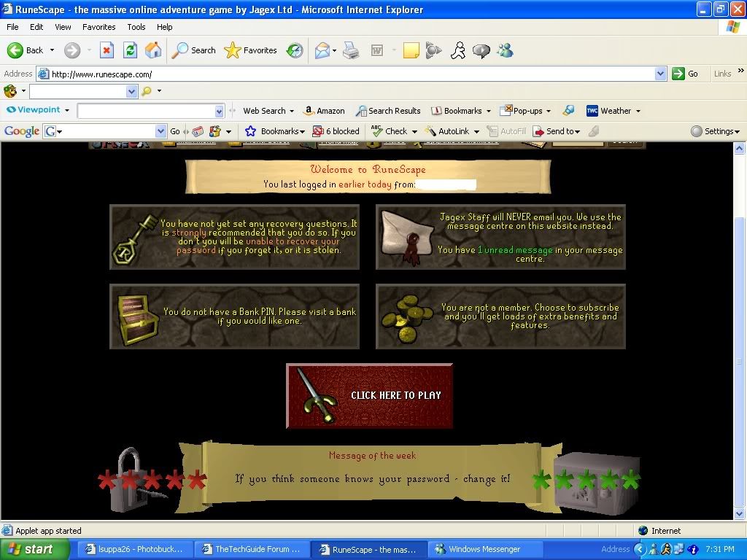Image resolution: width=747 pixels, height=560 pixels.
Task: Expand the address bar dropdown
Action: pos(660,74)
